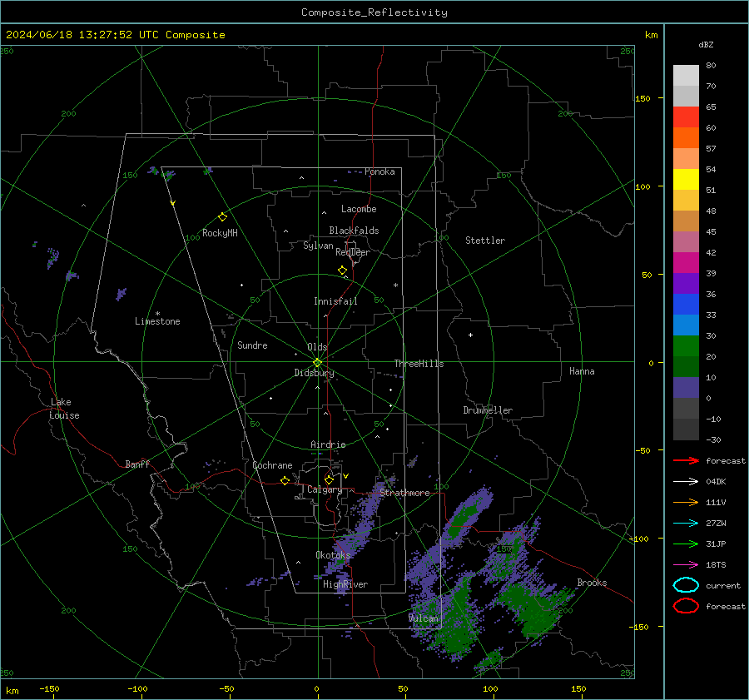Select the magenta 42-39 dBZ swatch
The height and width of the screenshot is (700, 749).
[x=686, y=263]
